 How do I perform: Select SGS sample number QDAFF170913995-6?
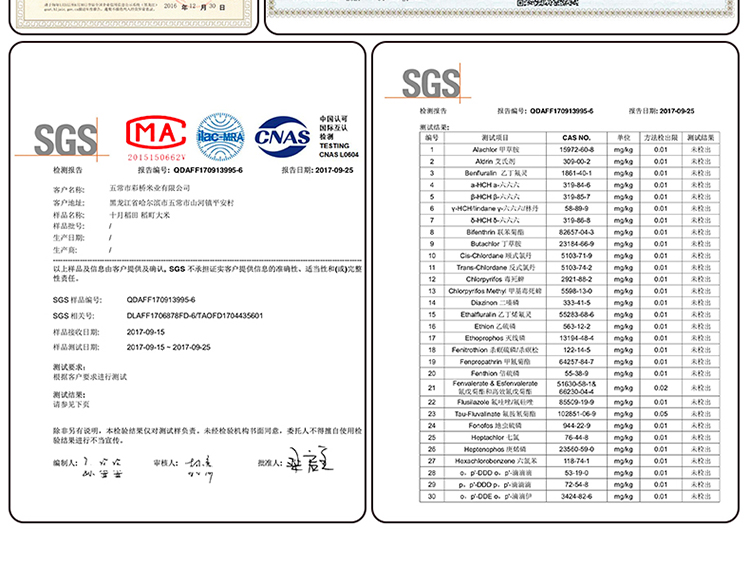[161, 300]
